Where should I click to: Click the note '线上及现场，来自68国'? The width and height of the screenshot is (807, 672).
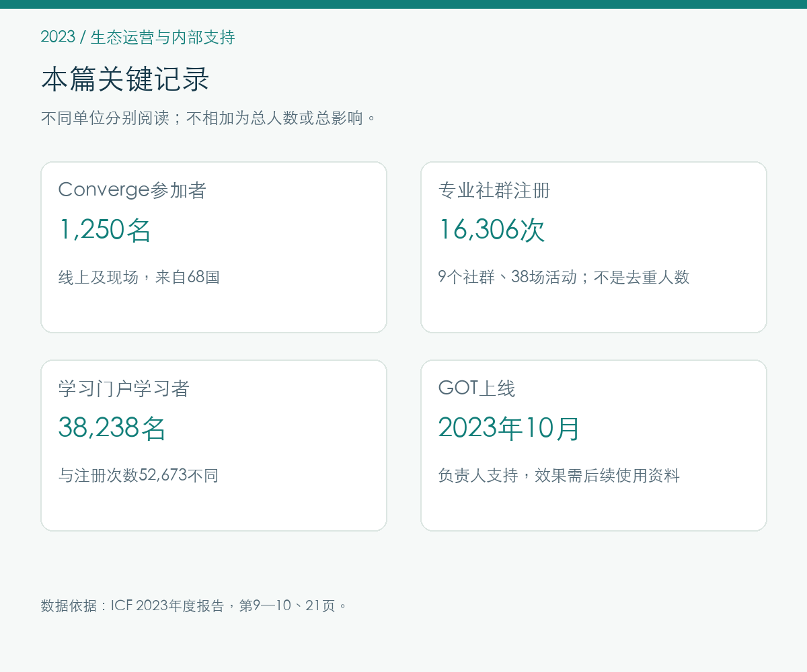pyautogui.click(x=139, y=277)
